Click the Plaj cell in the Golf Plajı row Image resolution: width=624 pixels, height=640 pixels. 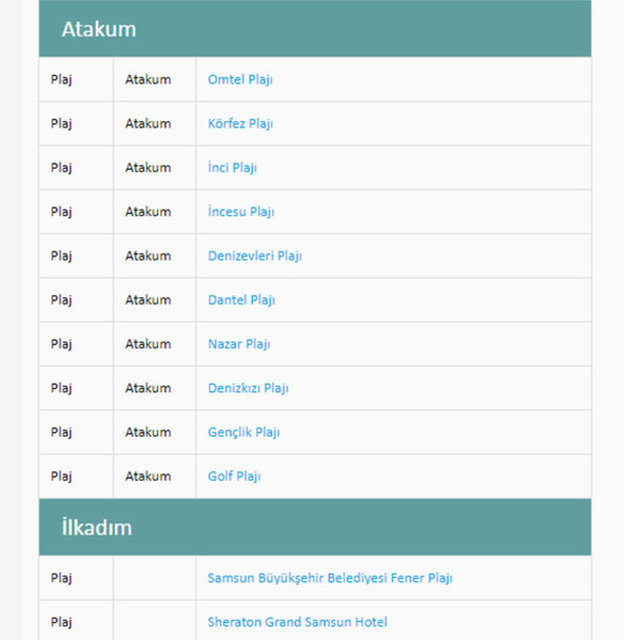click(62, 476)
